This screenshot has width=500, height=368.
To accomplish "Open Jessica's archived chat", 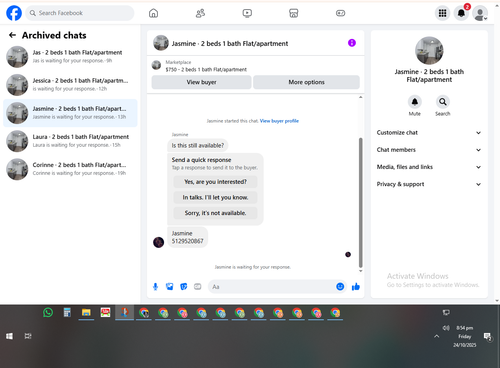I will (x=70, y=85).
